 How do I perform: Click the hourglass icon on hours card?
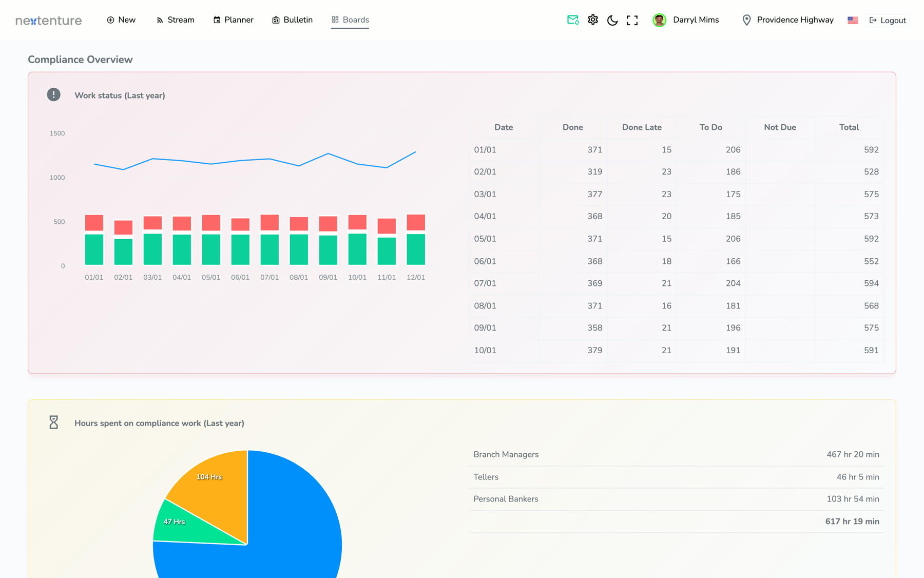[x=53, y=422]
